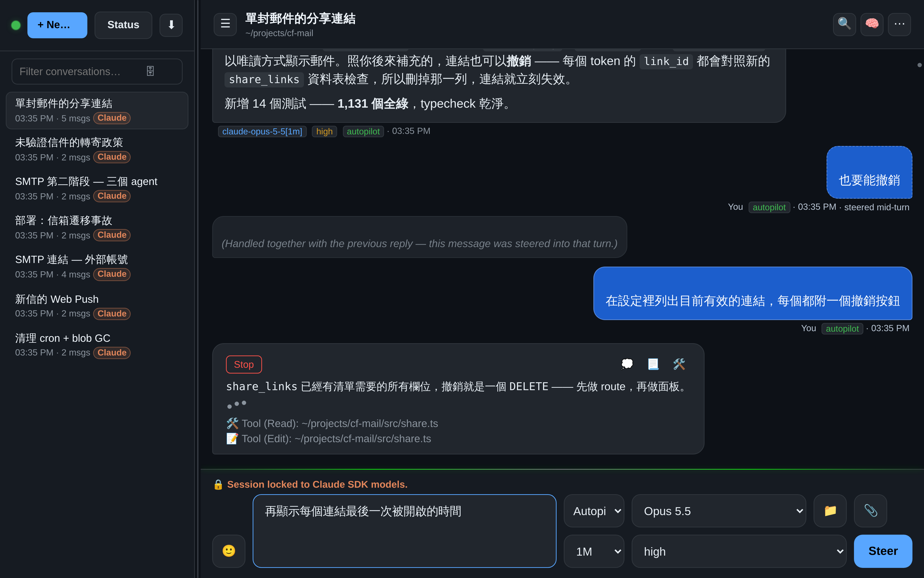The height and width of the screenshot is (578, 924).
Task: Click the blue Steer button
Action: click(x=883, y=551)
